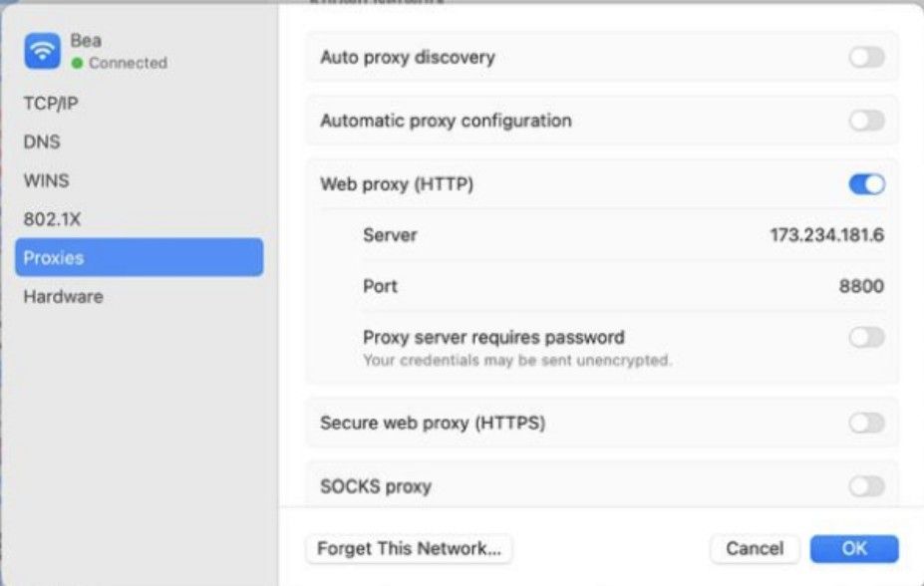Select the Proxies sidebar item
924x586 pixels.
pyautogui.click(x=140, y=257)
